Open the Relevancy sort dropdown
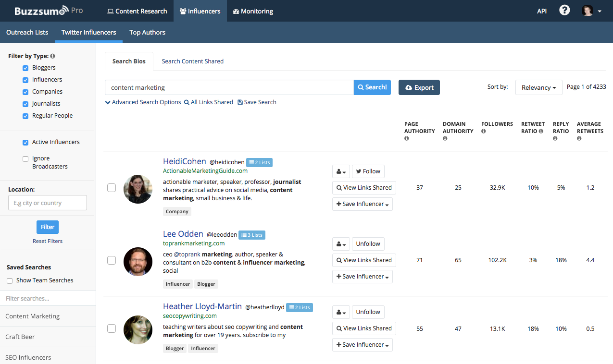 pos(539,87)
